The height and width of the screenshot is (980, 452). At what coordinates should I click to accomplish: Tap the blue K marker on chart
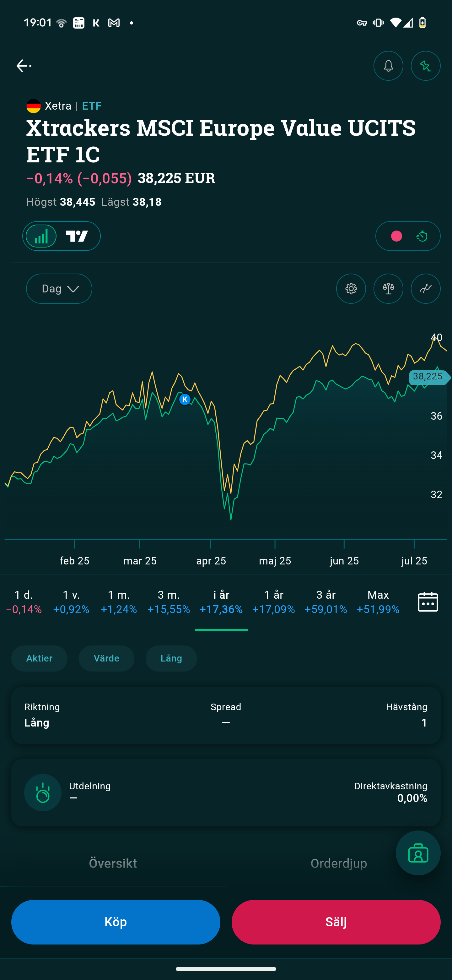tap(185, 399)
